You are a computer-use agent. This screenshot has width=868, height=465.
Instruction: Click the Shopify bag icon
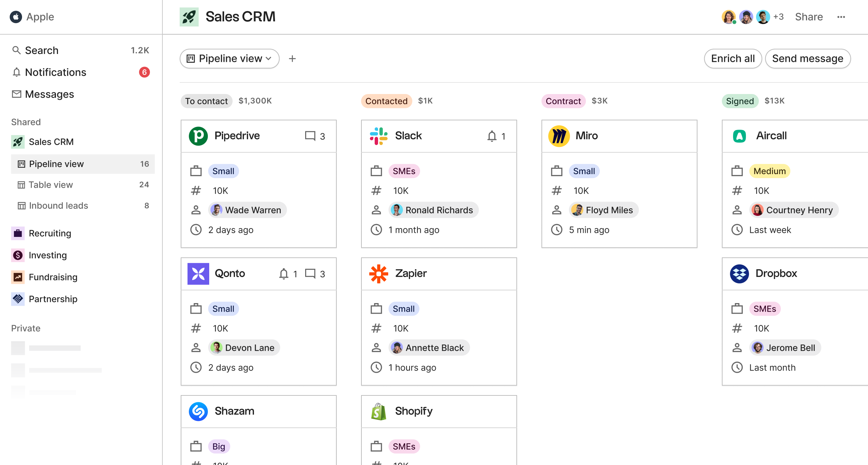379,411
